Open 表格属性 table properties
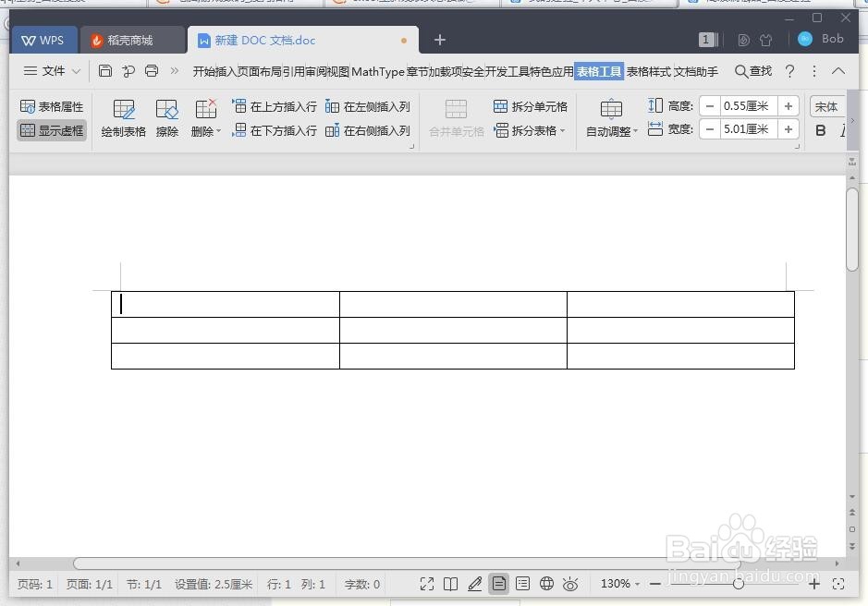 [x=52, y=106]
